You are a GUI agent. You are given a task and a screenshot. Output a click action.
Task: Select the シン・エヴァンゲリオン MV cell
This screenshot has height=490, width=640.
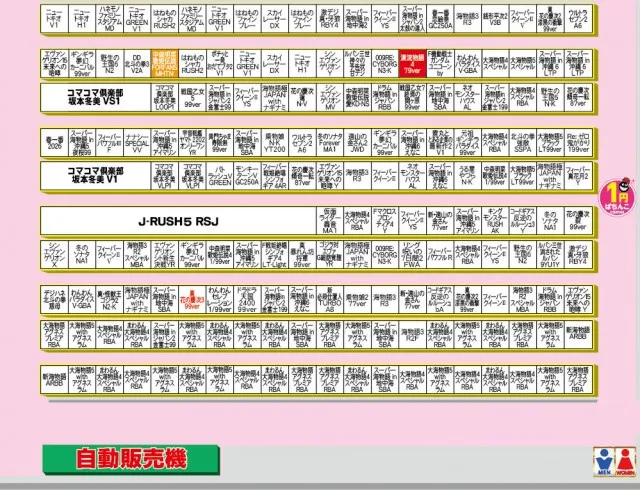coord(329,98)
